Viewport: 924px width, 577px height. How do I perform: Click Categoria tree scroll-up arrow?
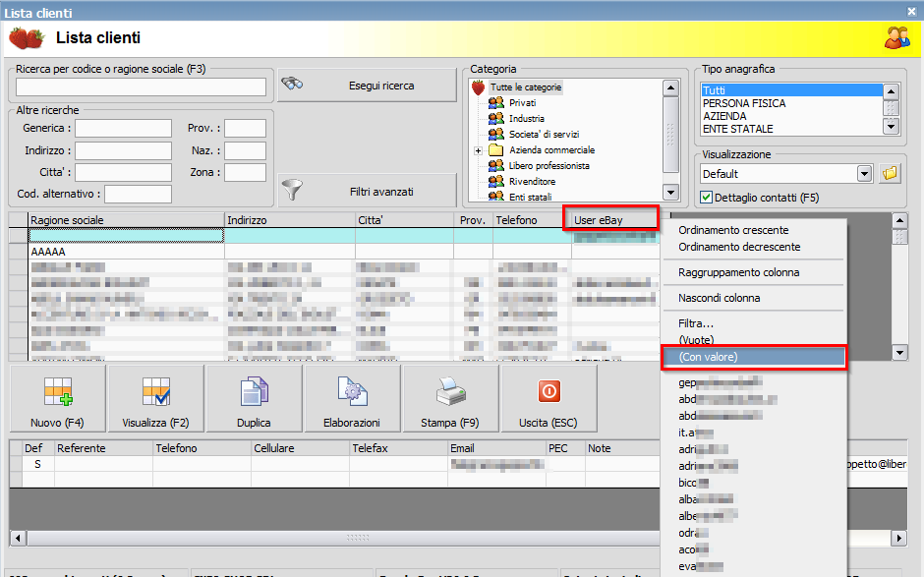(670, 88)
